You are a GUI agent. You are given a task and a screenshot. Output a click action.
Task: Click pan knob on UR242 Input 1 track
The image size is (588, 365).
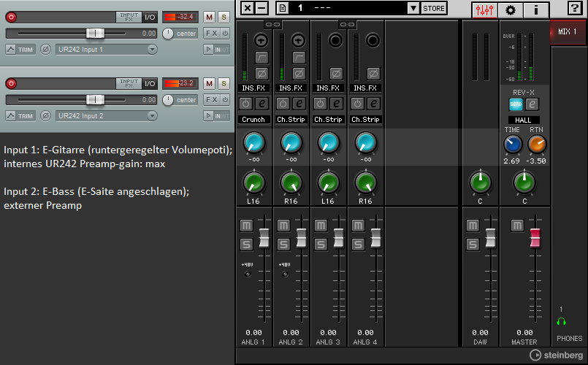tap(168, 34)
